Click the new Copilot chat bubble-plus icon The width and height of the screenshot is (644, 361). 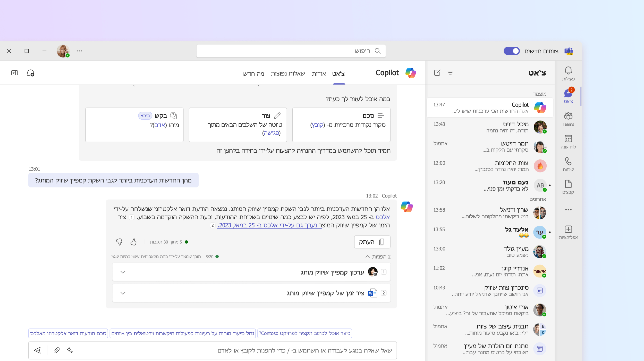(x=31, y=73)
